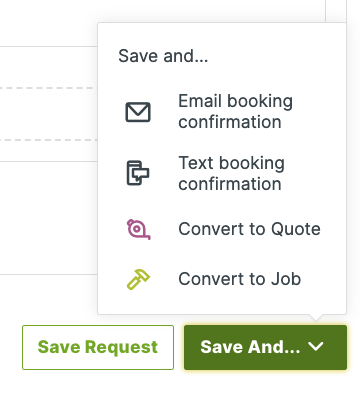Click the word 'Text' in second option
361x396 pixels.
pos(196,163)
